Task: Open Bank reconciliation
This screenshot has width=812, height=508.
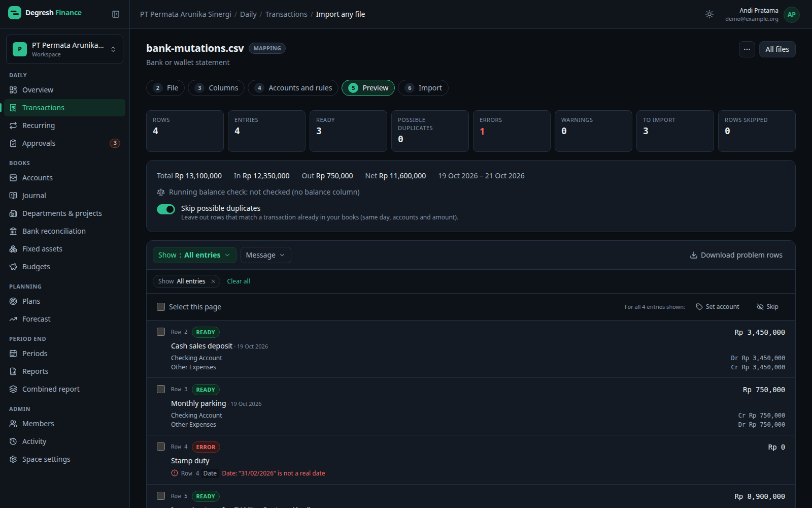Action: [64, 231]
